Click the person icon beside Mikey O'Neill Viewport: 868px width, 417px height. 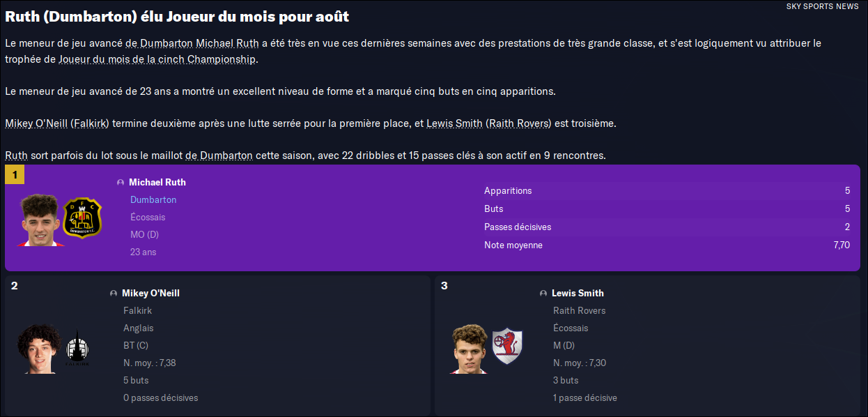114,294
